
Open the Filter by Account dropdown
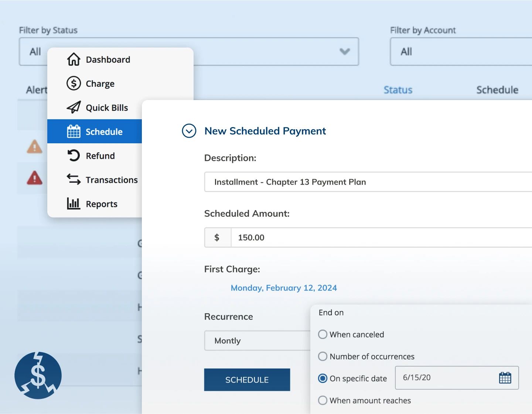click(x=461, y=52)
